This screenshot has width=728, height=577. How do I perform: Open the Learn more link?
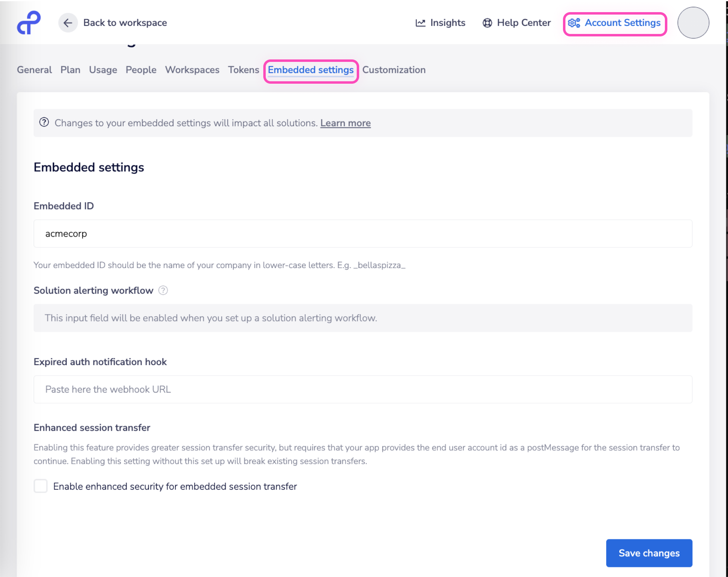click(x=345, y=123)
